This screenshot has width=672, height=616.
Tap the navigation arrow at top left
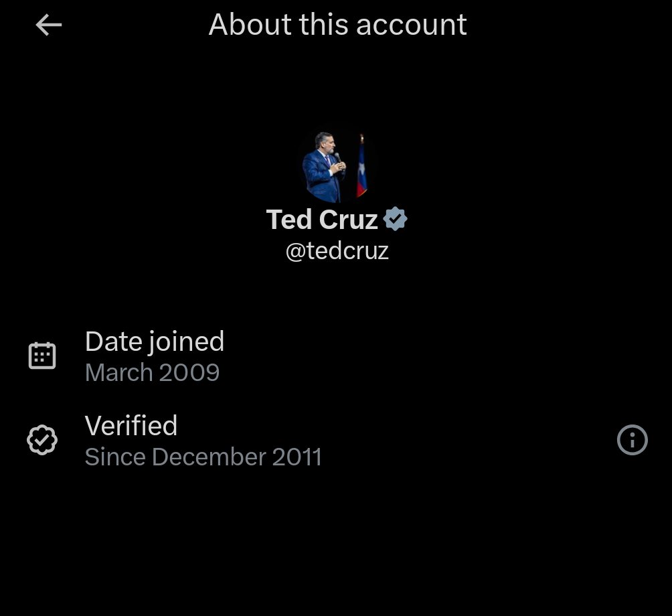pyautogui.click(x=48, y=25)
